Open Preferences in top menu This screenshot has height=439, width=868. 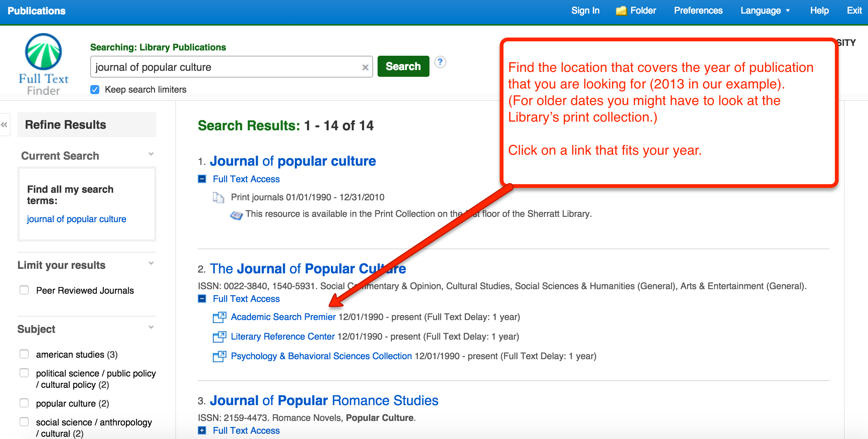(698, 11)
